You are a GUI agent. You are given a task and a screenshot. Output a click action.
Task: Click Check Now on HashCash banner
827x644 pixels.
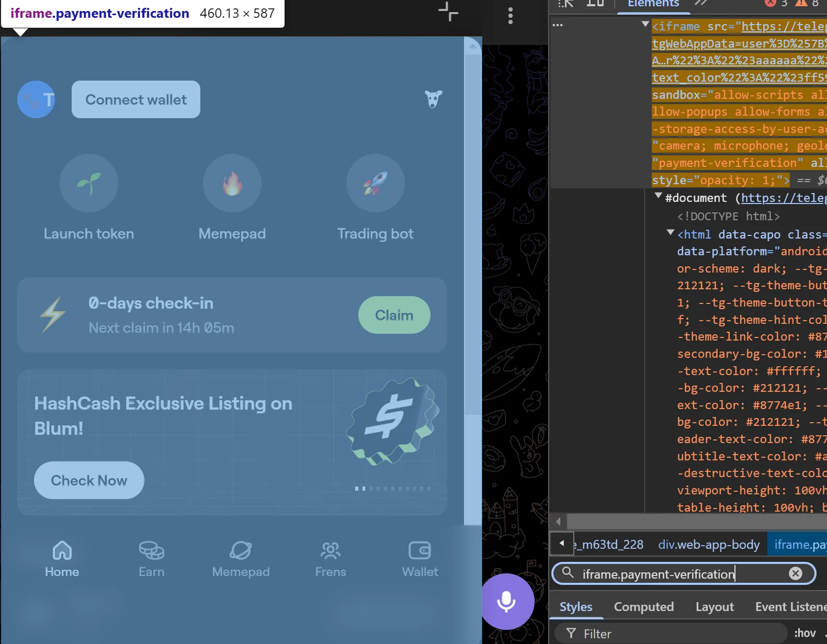(x=89, y=480)
